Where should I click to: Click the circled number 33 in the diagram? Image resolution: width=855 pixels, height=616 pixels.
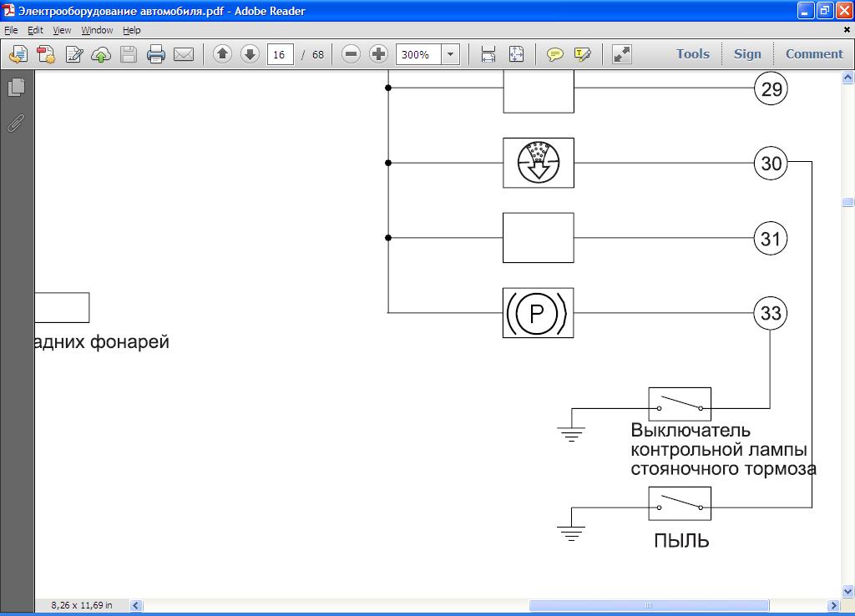tap(771, 313)
